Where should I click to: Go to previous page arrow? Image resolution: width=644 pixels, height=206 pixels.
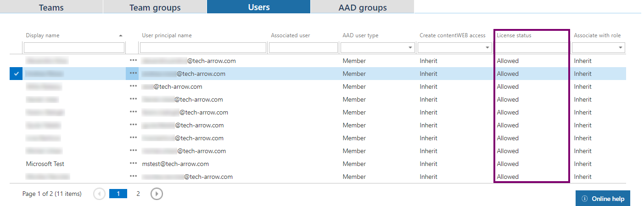click(99, 194)
